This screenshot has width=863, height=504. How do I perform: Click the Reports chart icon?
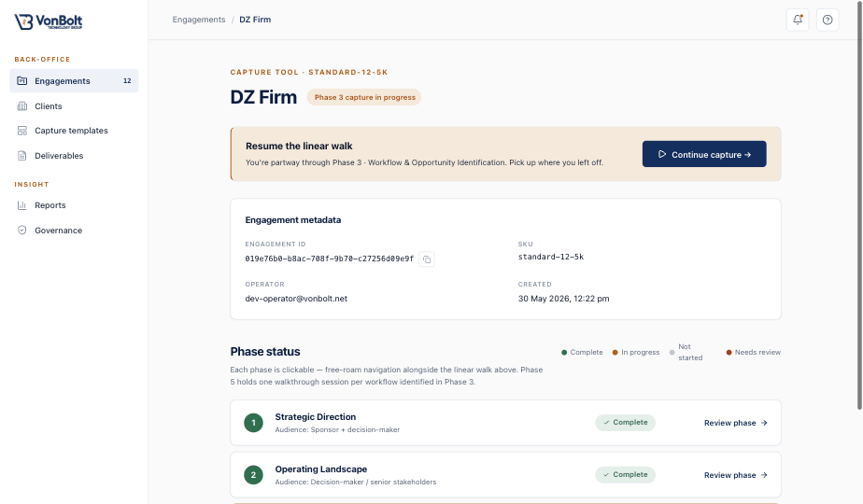click(x=22, y=205)
